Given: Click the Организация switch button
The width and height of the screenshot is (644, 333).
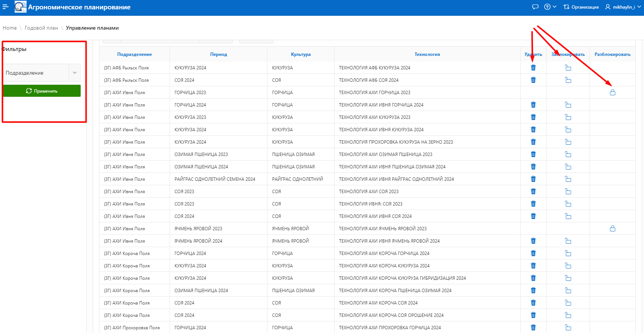Looking at the screenshot, I should tap(581, 7).
